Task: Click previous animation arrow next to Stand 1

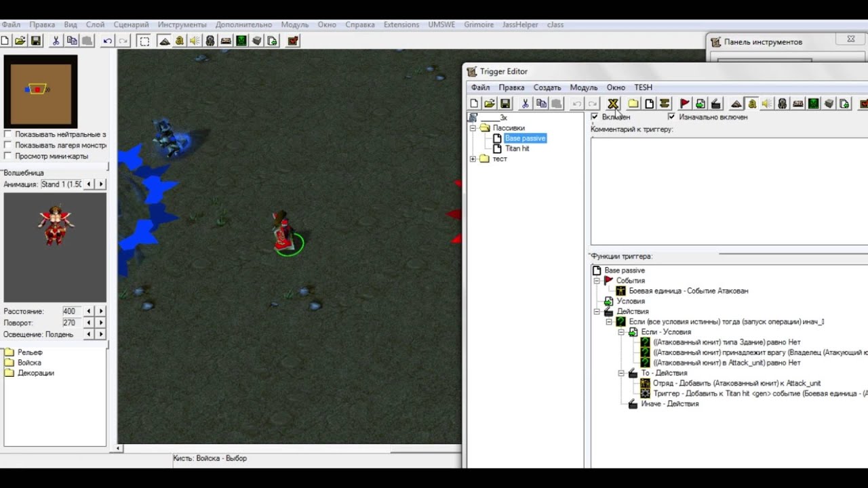Action: point(89,184)
